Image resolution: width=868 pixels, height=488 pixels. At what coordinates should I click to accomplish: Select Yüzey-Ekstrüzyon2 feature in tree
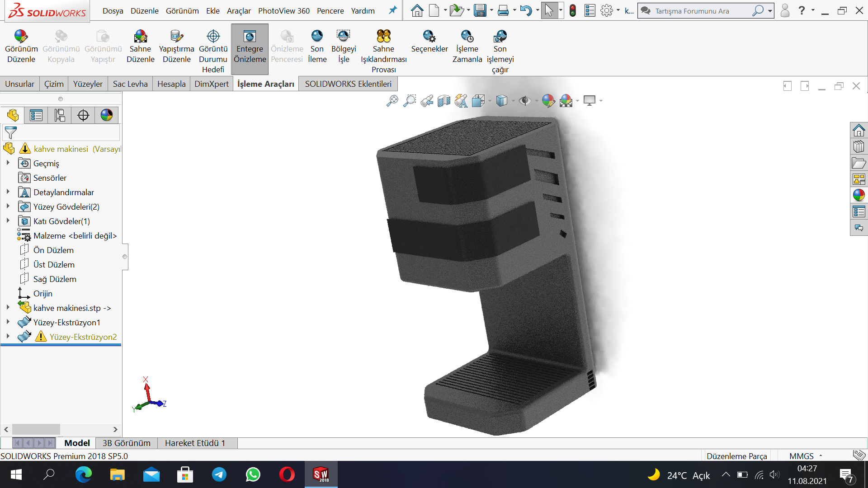83,337
